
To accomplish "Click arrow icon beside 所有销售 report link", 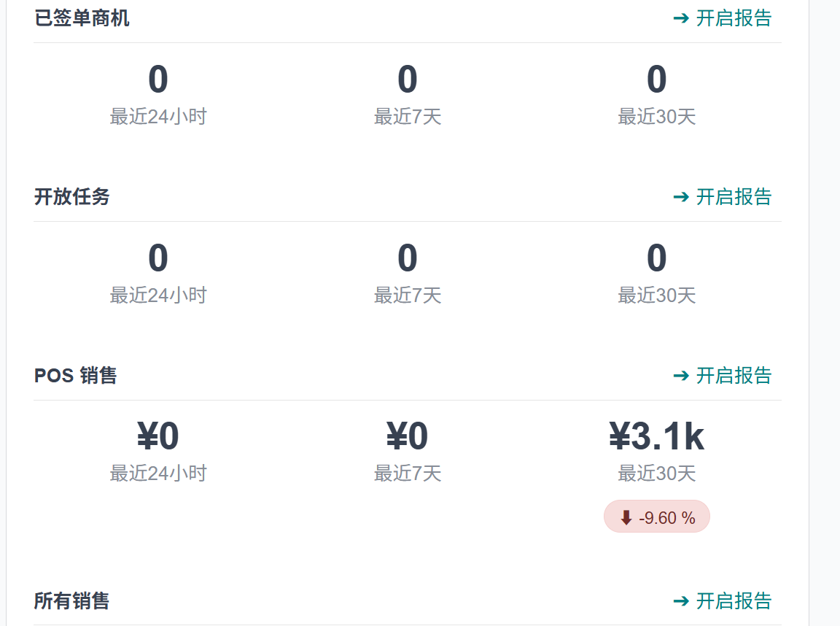I will 681,601.
